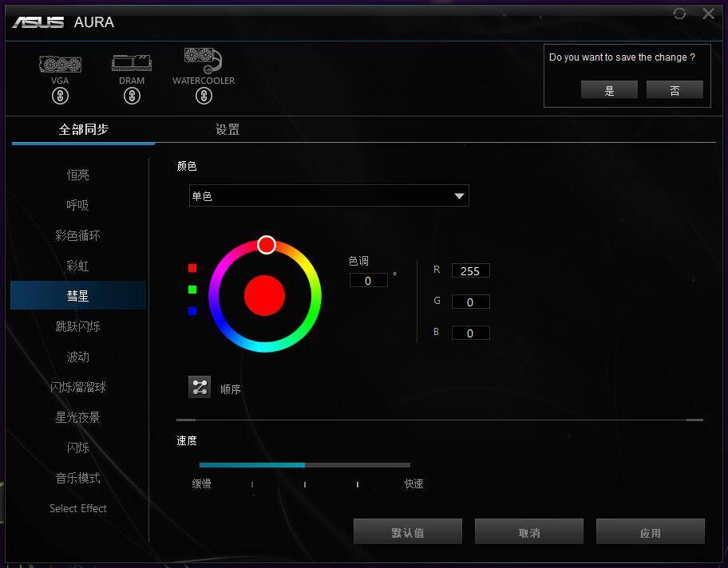Select the 跳跃闪烁 flash and dash effect
This screenshot has height=568, width=728.
pyautogui.click(x=78, y=326)
